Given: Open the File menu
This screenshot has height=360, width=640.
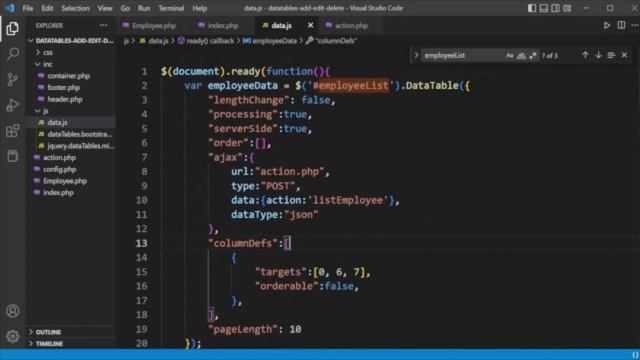Looking at the screenshot, I should (x=28, y=8).
